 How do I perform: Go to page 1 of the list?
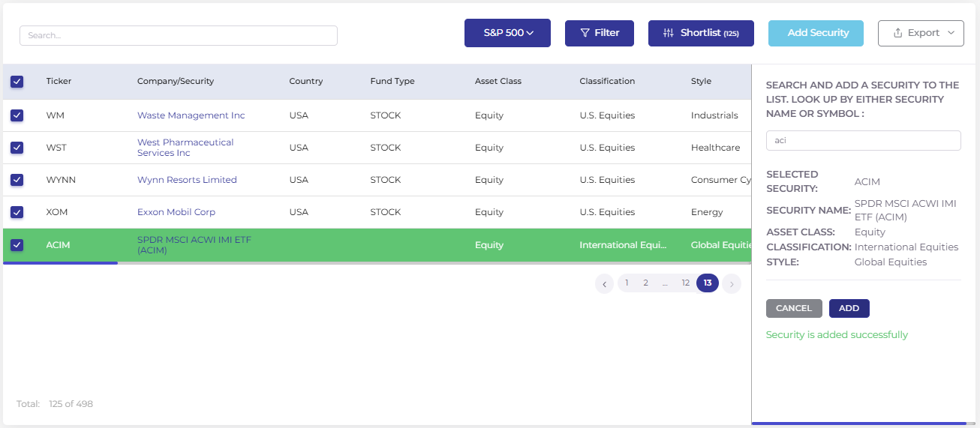pos(627,283)
